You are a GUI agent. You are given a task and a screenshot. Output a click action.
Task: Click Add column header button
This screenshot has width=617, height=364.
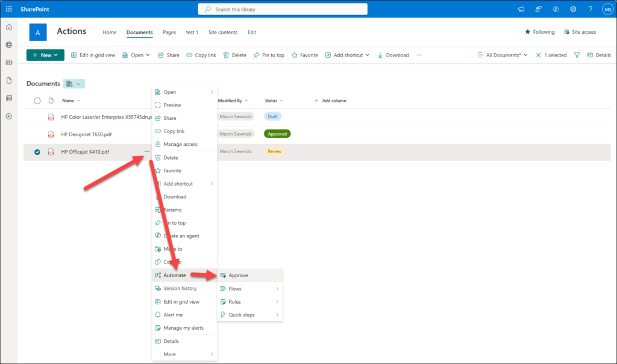(x=330, y=101)
